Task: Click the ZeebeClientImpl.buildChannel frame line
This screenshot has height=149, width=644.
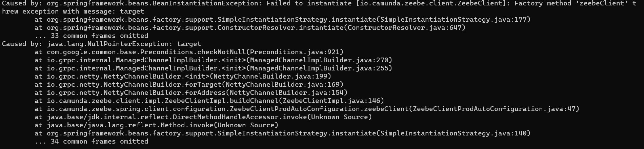Action: 209,101
